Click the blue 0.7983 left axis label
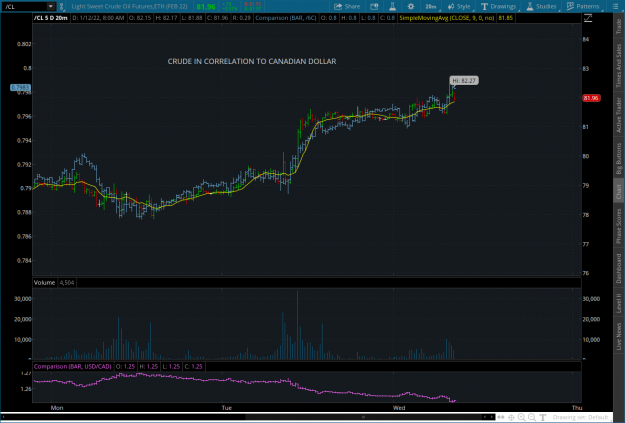The height and width of the screenshot is (423, 625). tap(20, 87)
